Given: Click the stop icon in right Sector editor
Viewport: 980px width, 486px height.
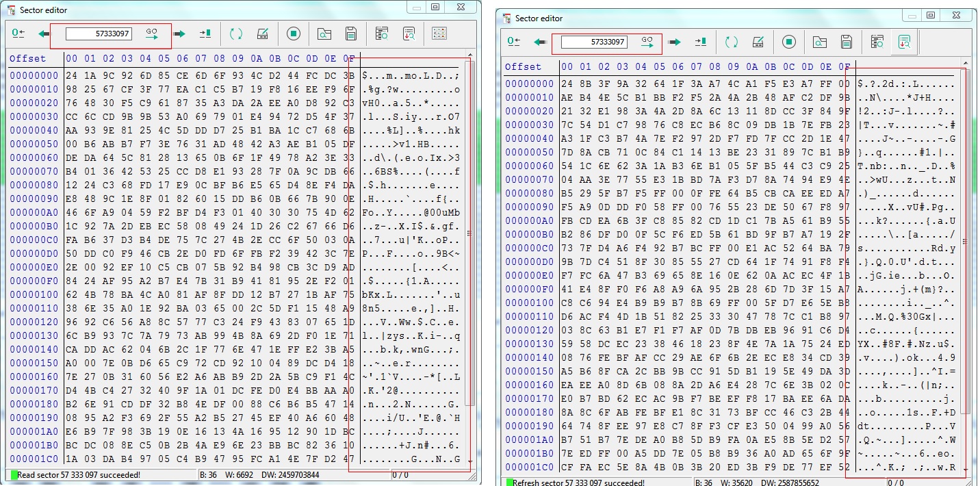Looking at the screenshot, I should coord(789,42).
